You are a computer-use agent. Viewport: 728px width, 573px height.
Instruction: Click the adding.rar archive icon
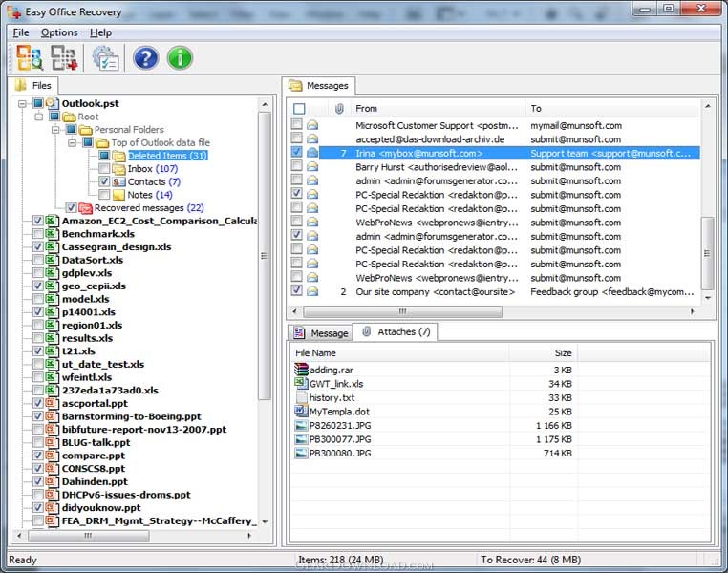[x=301, y=370]
